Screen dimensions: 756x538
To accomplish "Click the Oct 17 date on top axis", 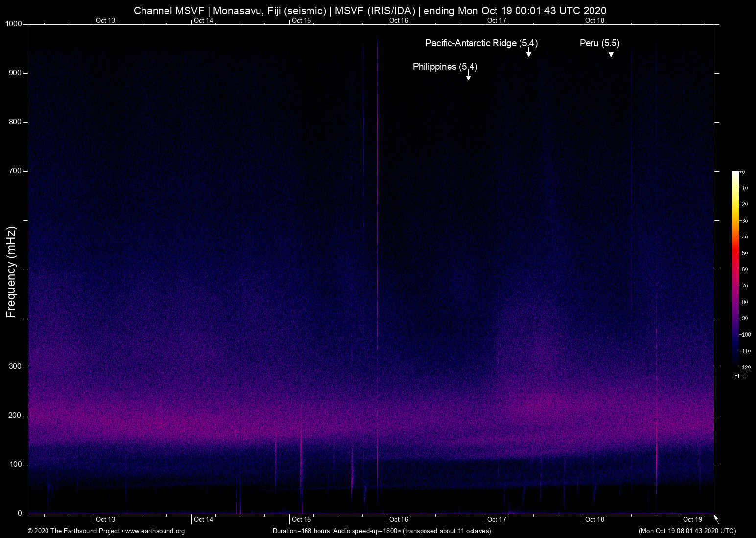I will pos(496,20).
